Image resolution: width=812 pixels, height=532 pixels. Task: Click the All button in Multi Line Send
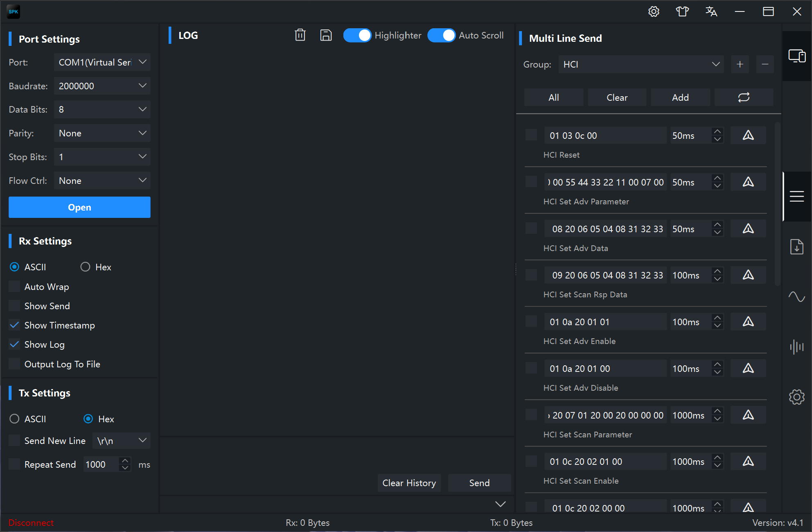click(x=554, y=97)
